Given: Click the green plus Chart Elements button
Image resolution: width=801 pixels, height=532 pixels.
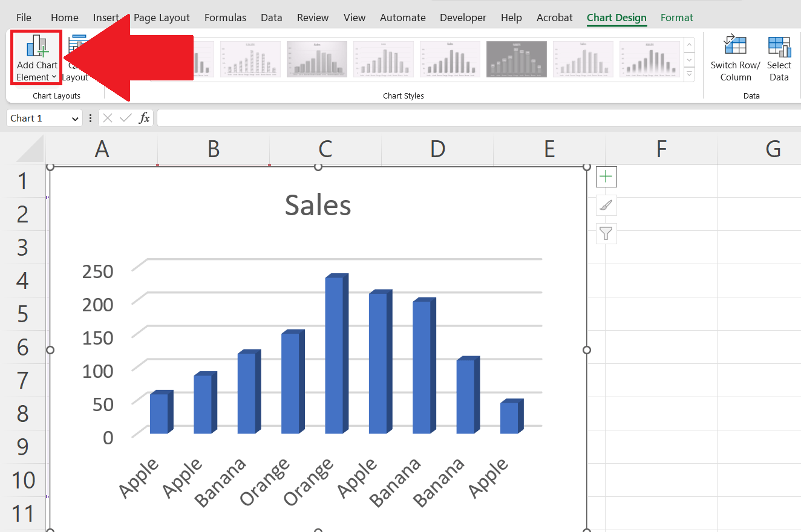Looking at the screenshot, I should click(x=606, y=177).
